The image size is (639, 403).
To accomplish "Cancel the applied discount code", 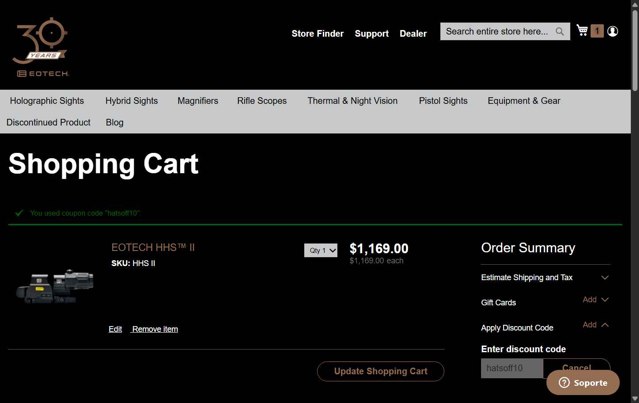I will (x=577, y=366).
